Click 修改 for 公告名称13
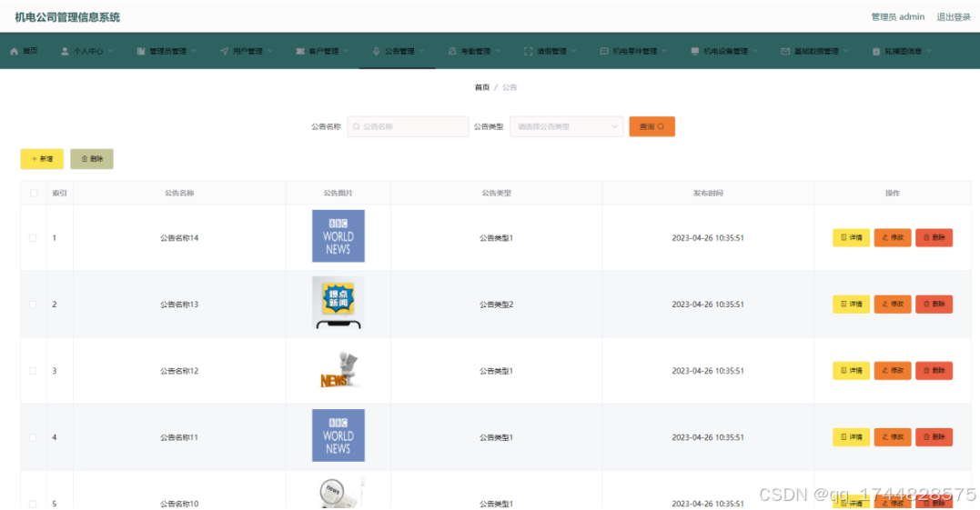The width and height of the screenshot is (980, 510). 893,304
